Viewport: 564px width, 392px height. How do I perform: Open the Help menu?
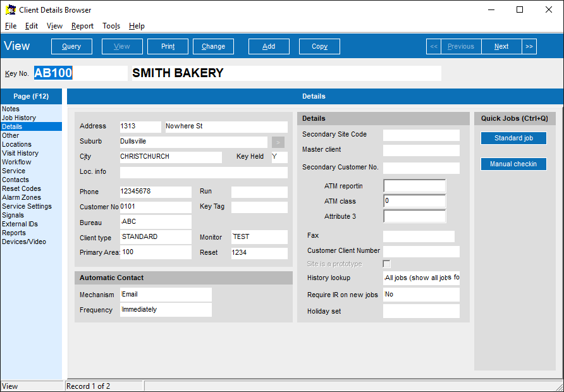click(137, 26)
